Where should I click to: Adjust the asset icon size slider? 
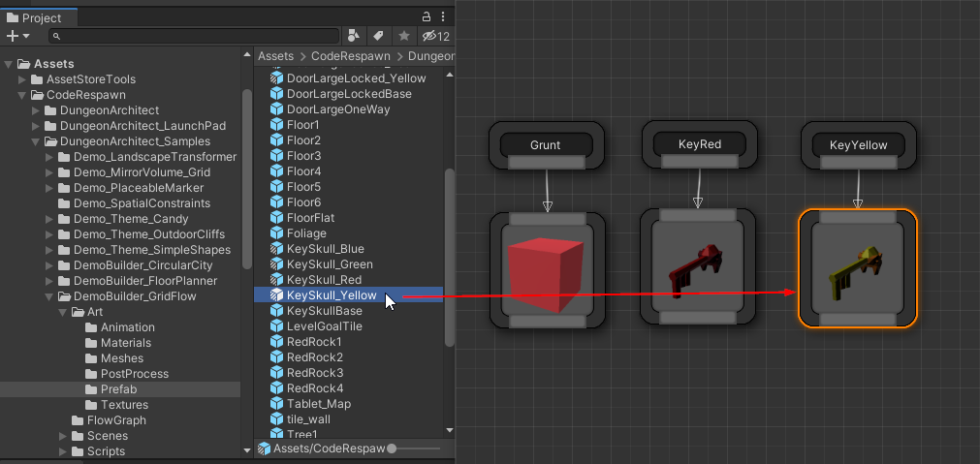tap(392, 449)
